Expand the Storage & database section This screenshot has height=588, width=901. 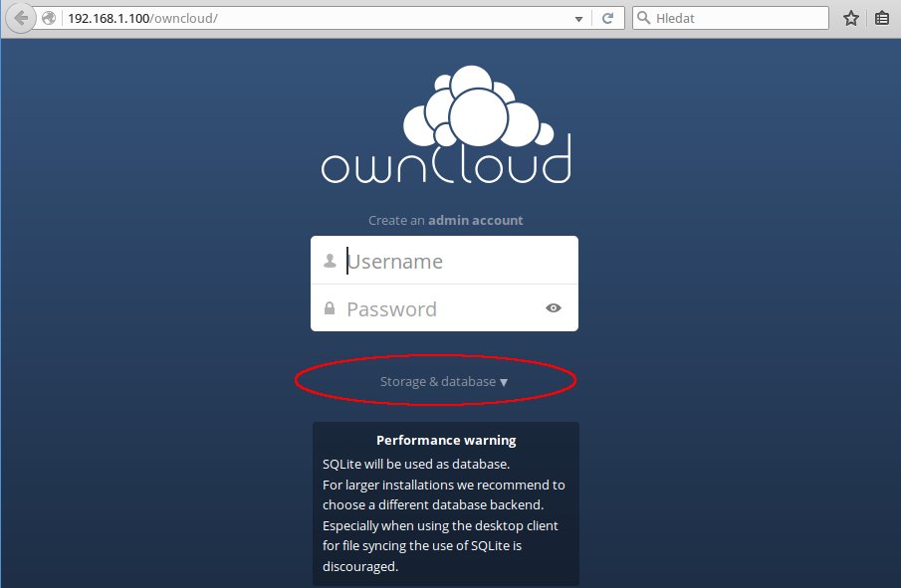pos(438,382)
